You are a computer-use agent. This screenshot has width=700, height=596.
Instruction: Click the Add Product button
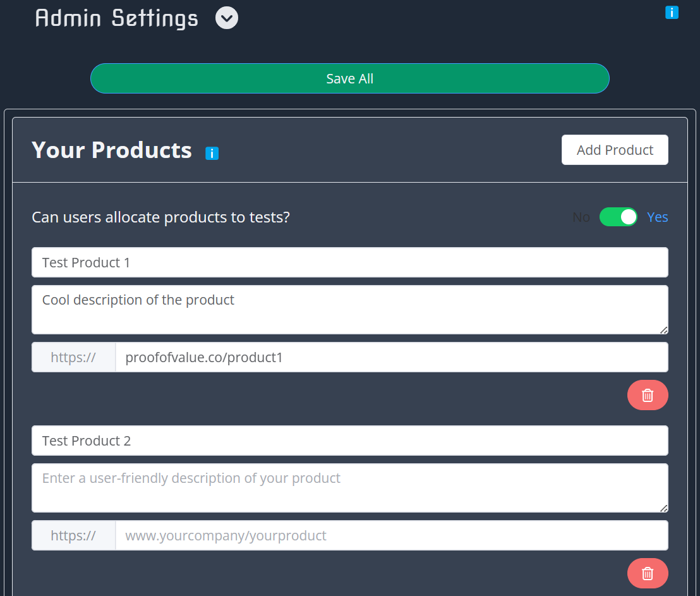614,150
